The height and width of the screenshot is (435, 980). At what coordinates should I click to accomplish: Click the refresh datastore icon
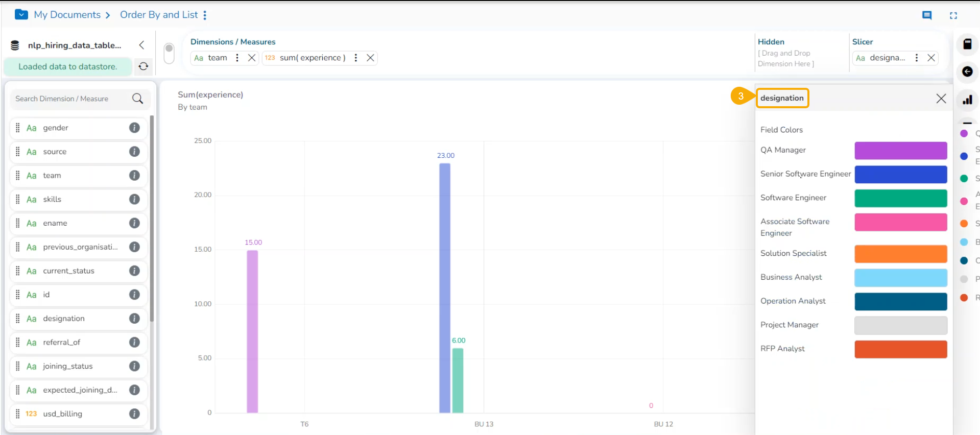tap(144, 66)
